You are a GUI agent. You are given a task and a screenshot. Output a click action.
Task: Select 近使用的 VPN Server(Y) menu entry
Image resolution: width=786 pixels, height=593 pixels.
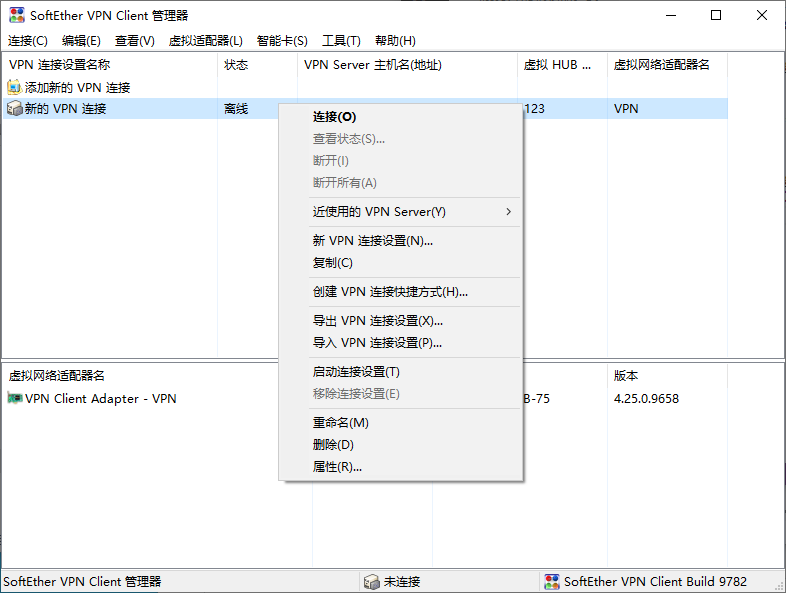(400, 212)
